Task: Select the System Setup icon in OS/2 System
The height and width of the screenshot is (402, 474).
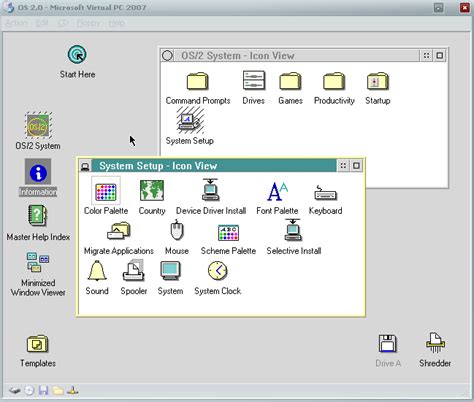Action: pyautogui.click(x=190, y=120)
